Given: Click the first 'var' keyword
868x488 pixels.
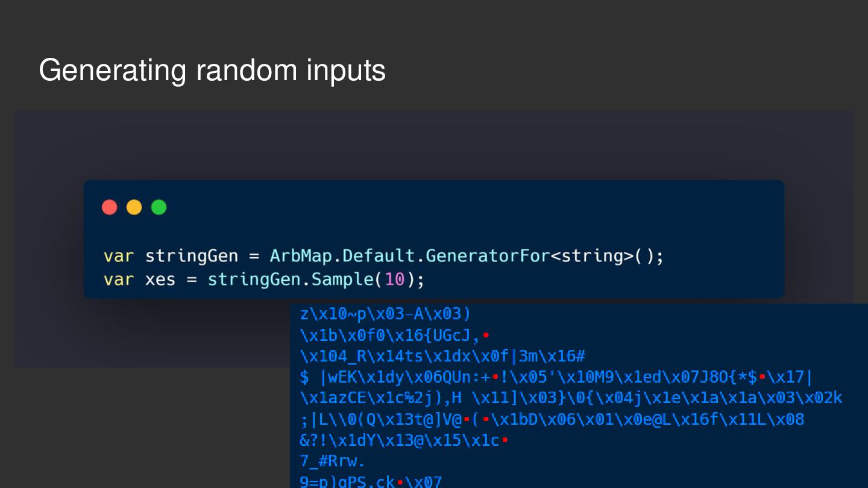Looking at the screenshot, I should coord(119,257).
